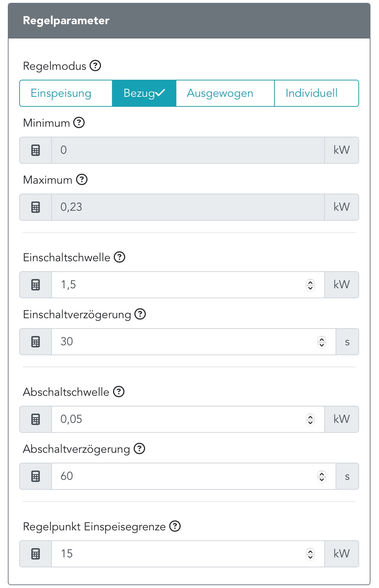Click the Abschaltschwelle spinner control
This screenshot has height=588, width=379.
pyautogui.click(x=310, y=419)
